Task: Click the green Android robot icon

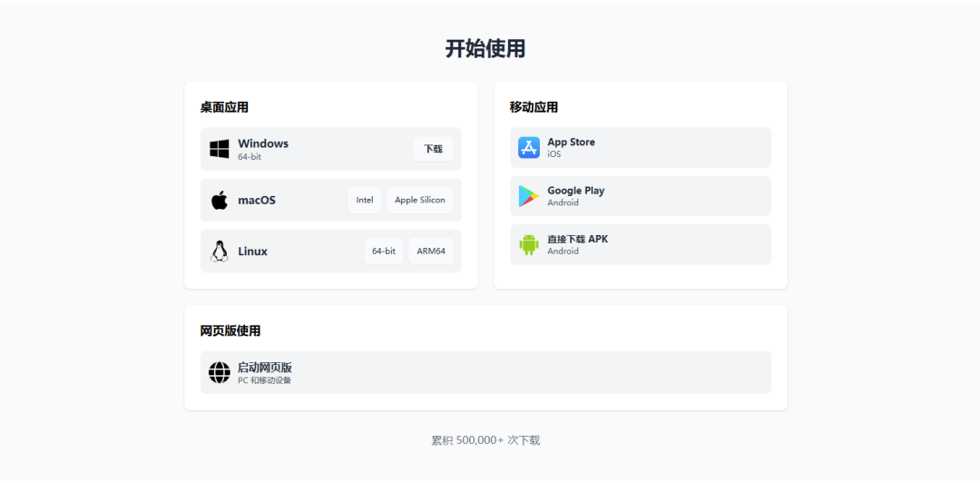Action: [x=529, y=244]
